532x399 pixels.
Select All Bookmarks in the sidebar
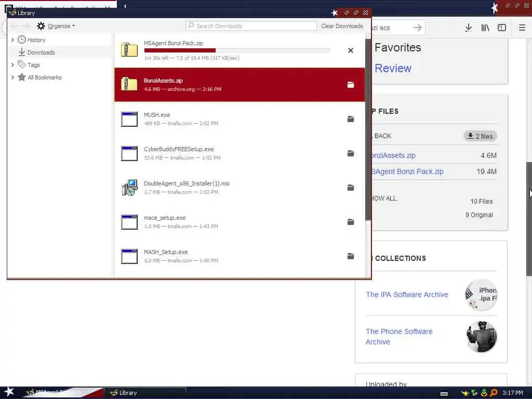point(45,77)
